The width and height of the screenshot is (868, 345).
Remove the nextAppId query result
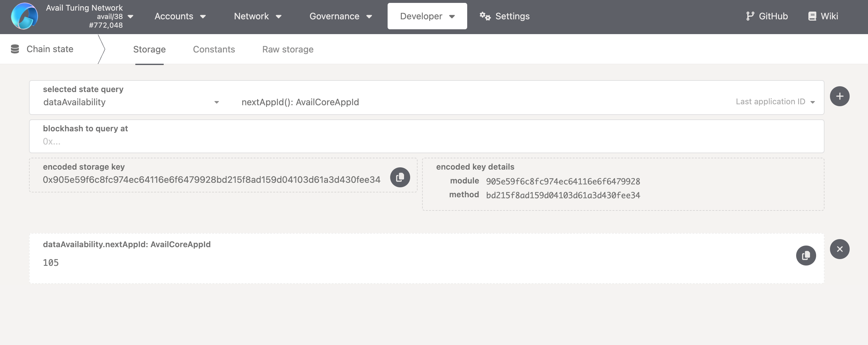(839, 249)
